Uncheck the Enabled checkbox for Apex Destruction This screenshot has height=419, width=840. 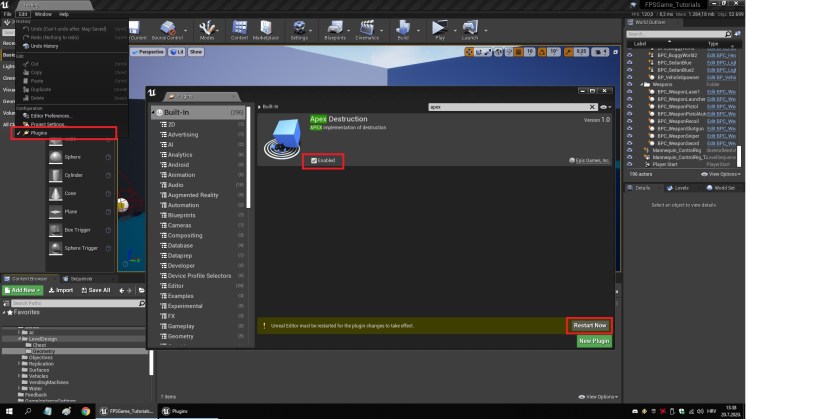[315, 160]
